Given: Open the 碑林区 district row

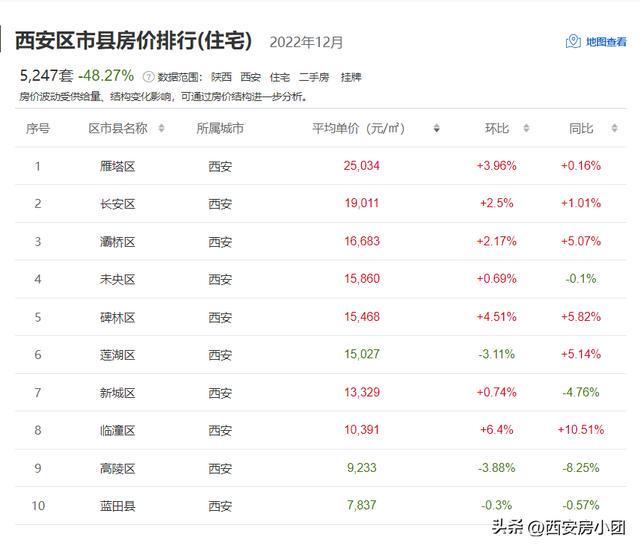Looking at the screenshot, I should tap(321, 317).
